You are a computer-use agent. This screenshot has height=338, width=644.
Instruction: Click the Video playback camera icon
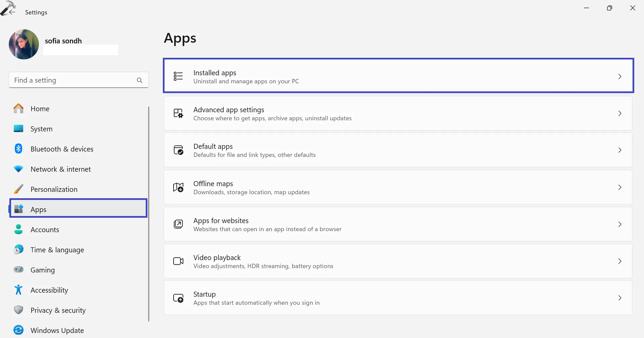tap(178, 261)
